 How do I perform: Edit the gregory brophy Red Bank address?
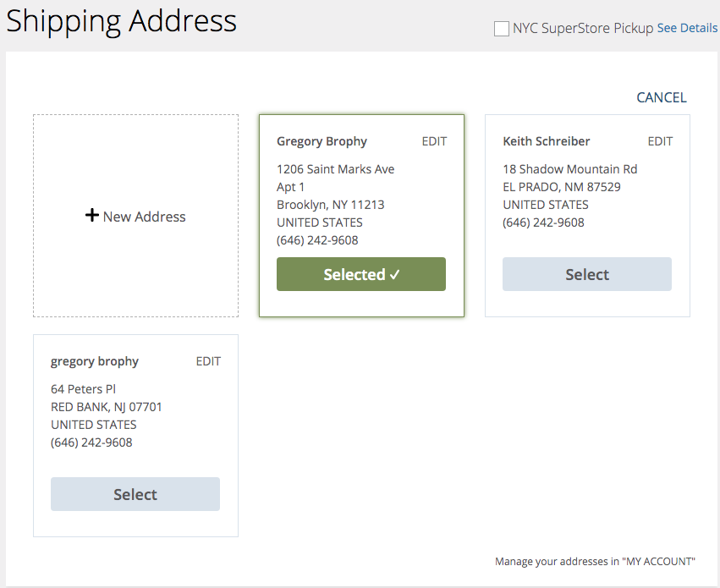[208, 361]
